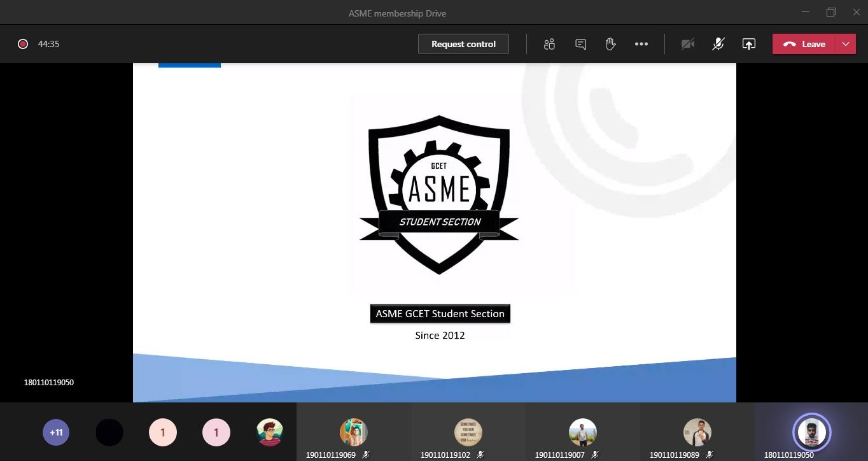The width and height of the screenshot is (868, 461).
Task: Click the red recording indicator
Action: [x=23, y=44]
